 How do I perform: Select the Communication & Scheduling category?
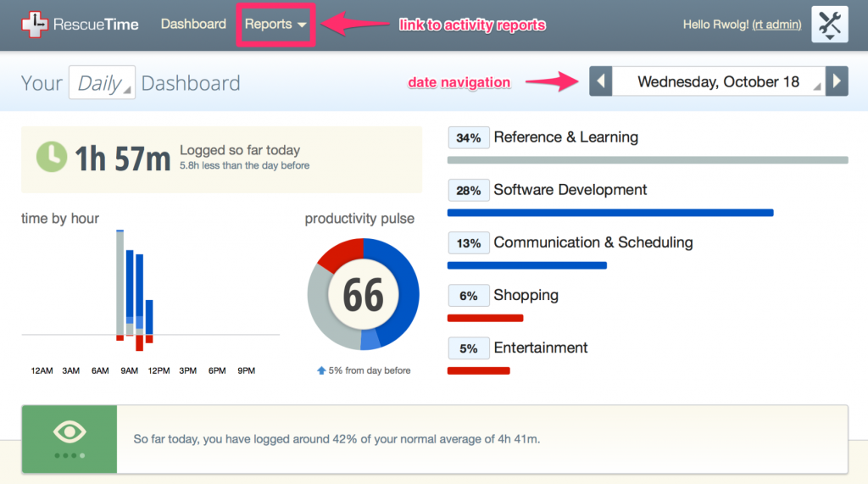(x=593, y=242)
